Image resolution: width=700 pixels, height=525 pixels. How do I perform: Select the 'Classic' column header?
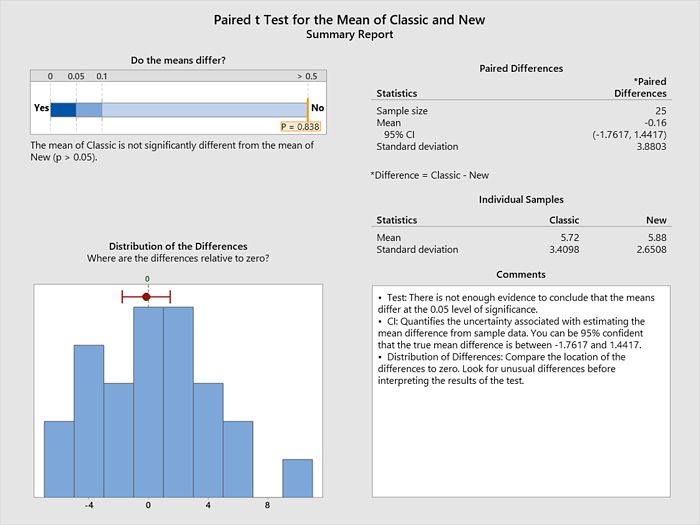(563, 220)
